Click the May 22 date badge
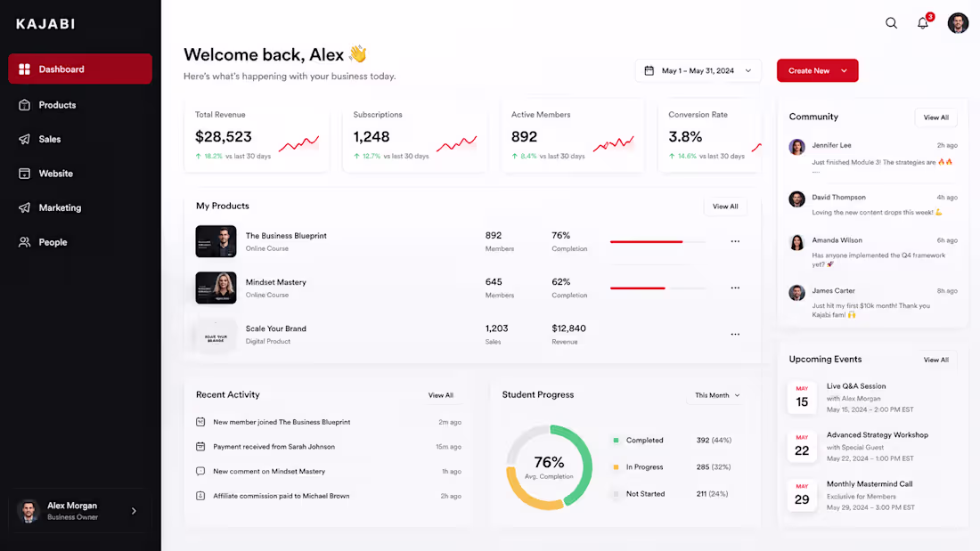The image size is (980, 551). click(802, 447)
